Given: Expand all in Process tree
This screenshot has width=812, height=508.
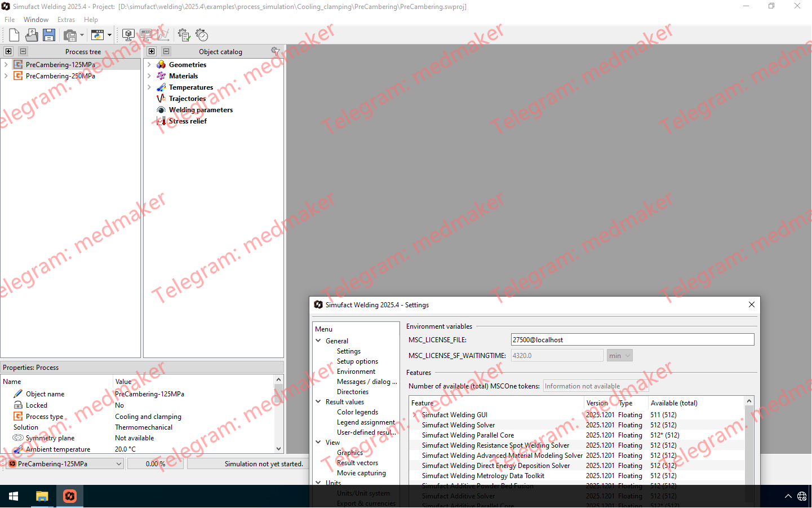Looking at the screenshot, I should pos(8,51).
